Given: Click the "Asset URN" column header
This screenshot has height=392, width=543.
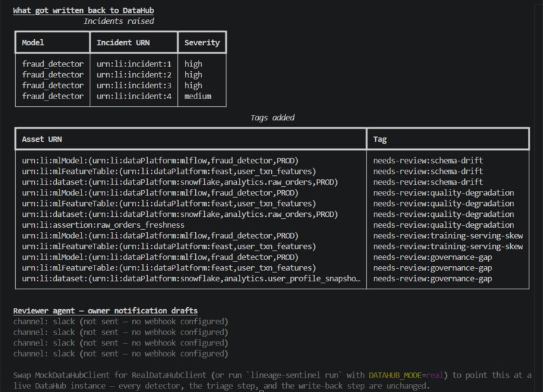Looking at the screenshot, I should pos(42,139).
